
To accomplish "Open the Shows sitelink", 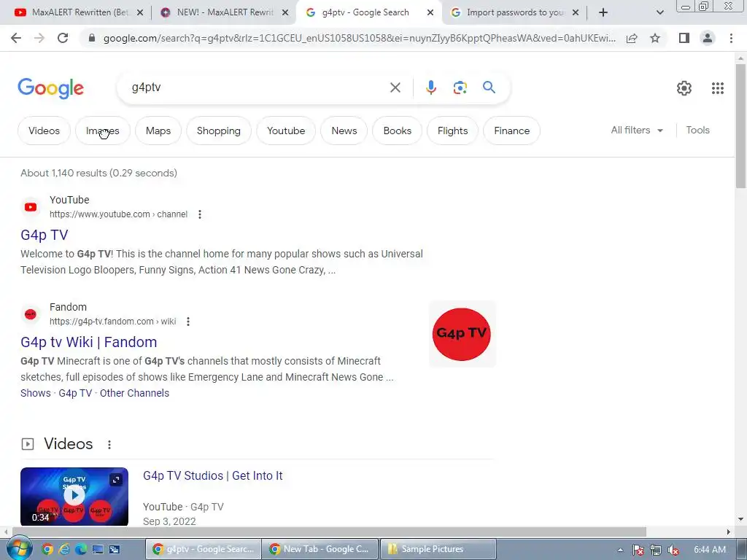I will (x=35, y=393).
